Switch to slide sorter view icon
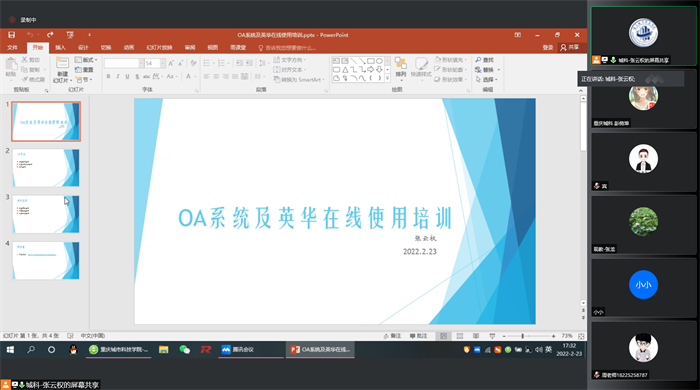 click(x=460, y=336)
